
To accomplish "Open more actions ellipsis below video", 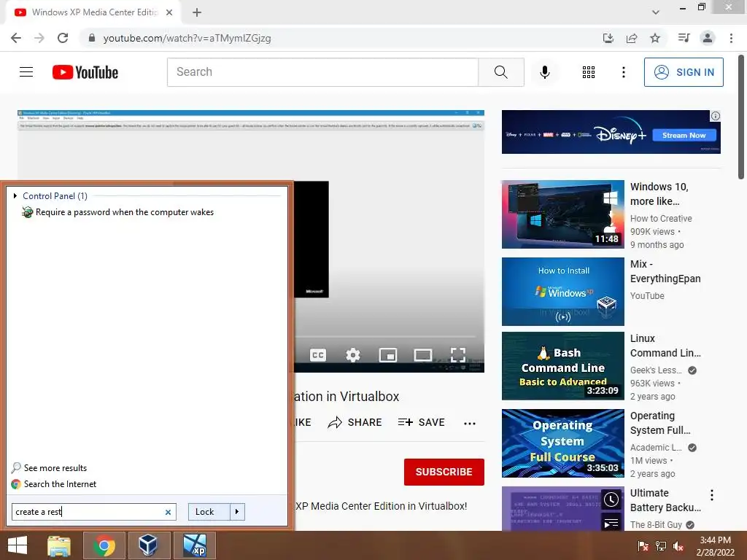I will [470, 424].
